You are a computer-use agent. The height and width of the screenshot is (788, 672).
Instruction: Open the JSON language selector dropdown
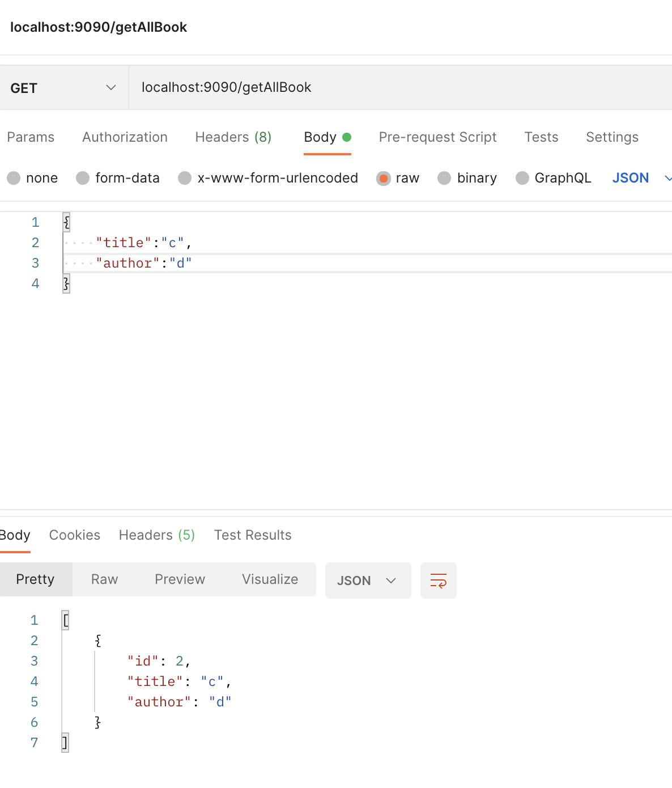[641, 178]
